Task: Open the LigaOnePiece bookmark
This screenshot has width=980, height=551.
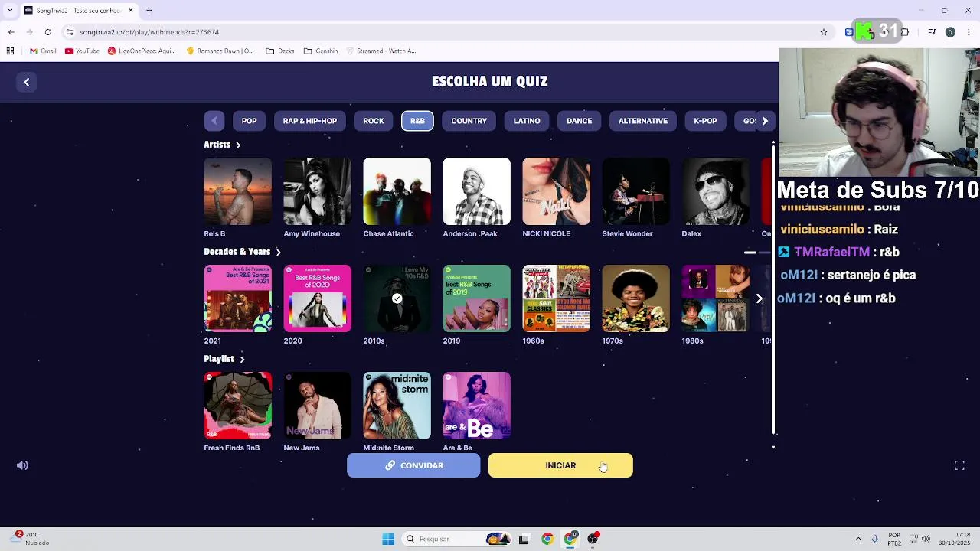Action: pyautogui.click(x=142, y=51)
